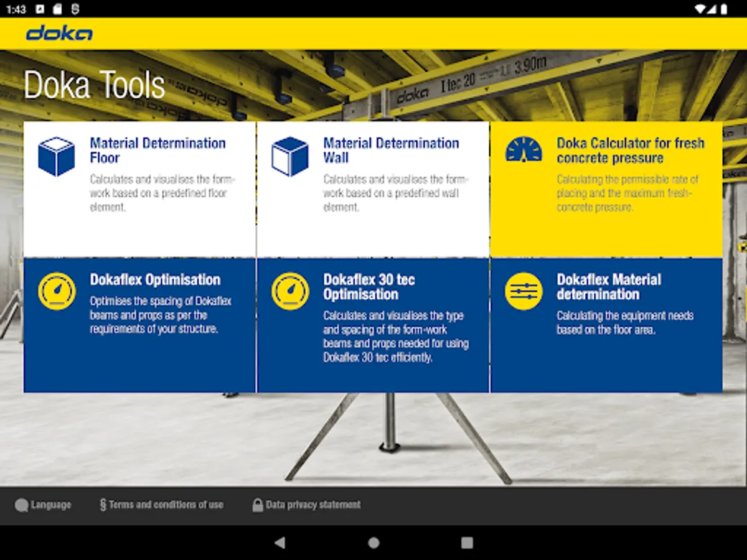Tap the Dokaflex 30 tec Optimisation gauge icon
747x560 pixels.
click(x=290, y=291)
